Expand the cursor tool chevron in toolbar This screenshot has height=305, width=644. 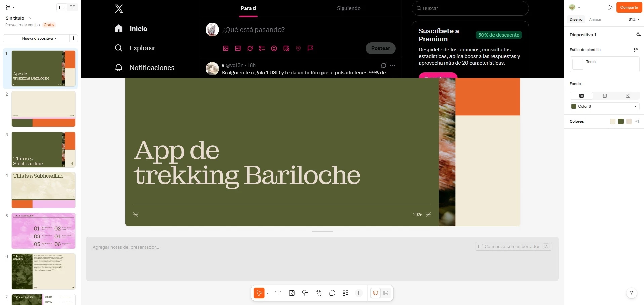click(x=267, y=293)
